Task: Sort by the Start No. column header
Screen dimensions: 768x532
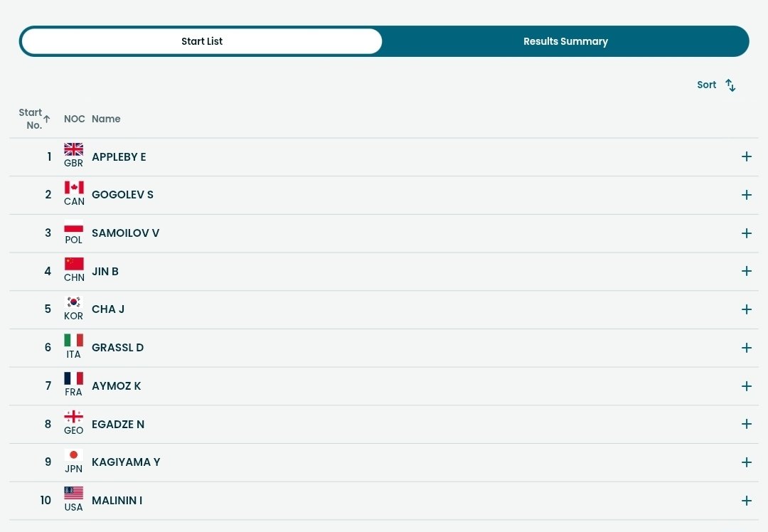Action: tap(34, 119)
